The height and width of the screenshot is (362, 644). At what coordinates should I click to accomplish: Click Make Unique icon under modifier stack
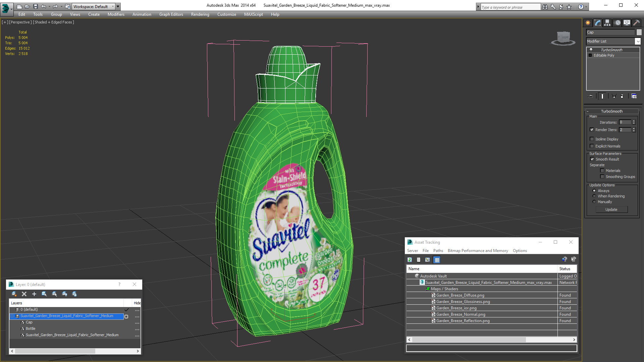(614, 96)
